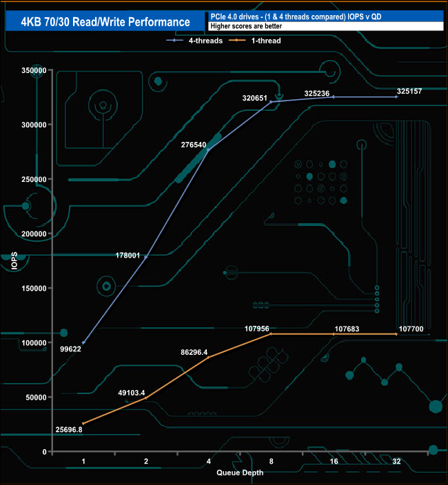Select the 99622 data label

(x=74, y=349)
